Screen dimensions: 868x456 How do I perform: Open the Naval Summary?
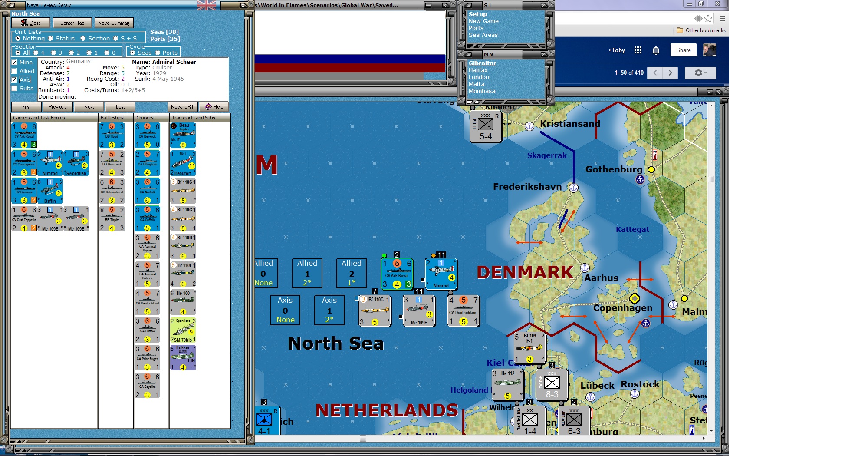tap(114, 23)
